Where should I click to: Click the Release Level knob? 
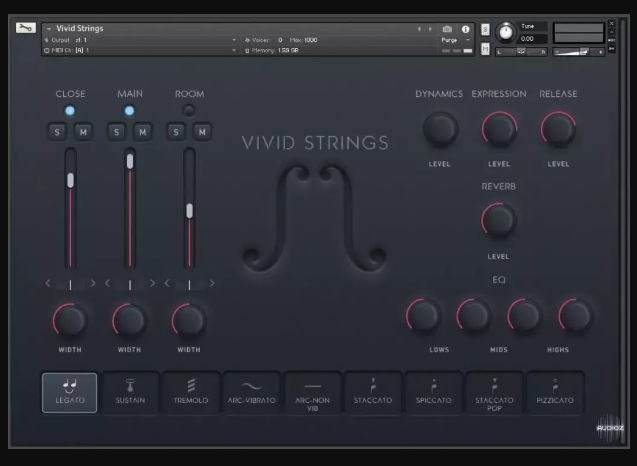point(559,129)
